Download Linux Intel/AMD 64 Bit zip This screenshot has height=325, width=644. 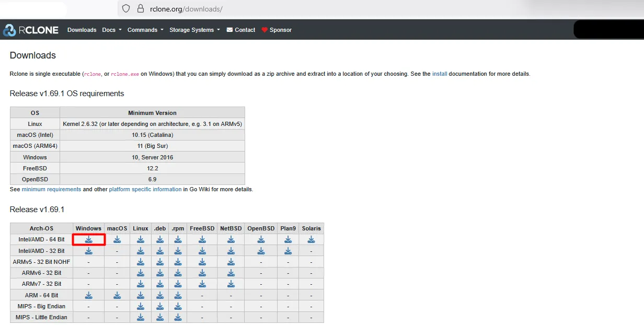(141, 239)
